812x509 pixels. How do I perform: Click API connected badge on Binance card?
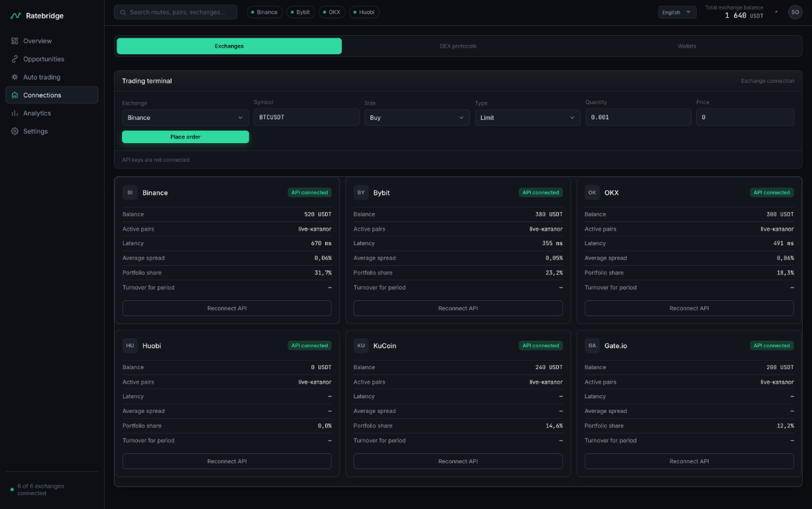point(309,193)
